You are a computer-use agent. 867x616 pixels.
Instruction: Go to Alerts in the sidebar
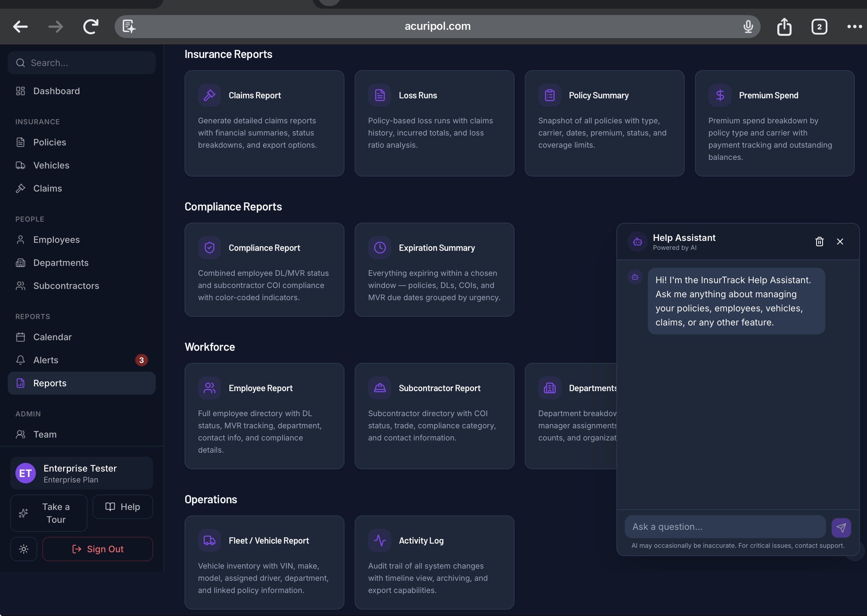pos(45,360)
